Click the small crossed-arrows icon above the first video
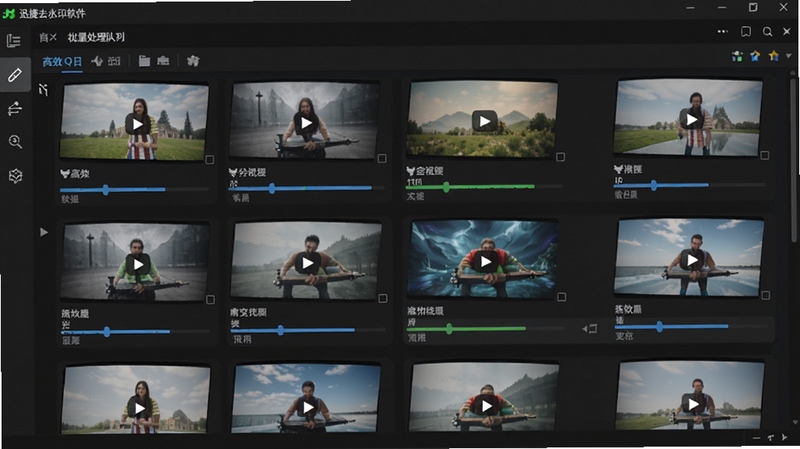 pos(44,90)
